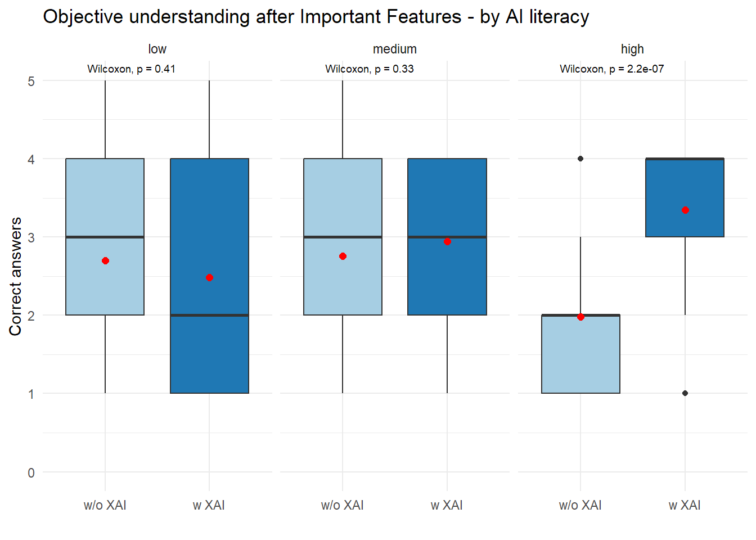756x540 pixels.
Task: Click the red mean dot in low w XAI box
Action: coord(209,277)
